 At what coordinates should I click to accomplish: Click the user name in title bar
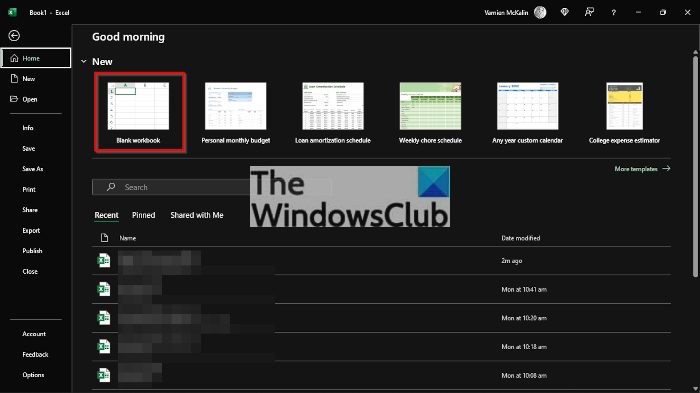click(506, 13)
